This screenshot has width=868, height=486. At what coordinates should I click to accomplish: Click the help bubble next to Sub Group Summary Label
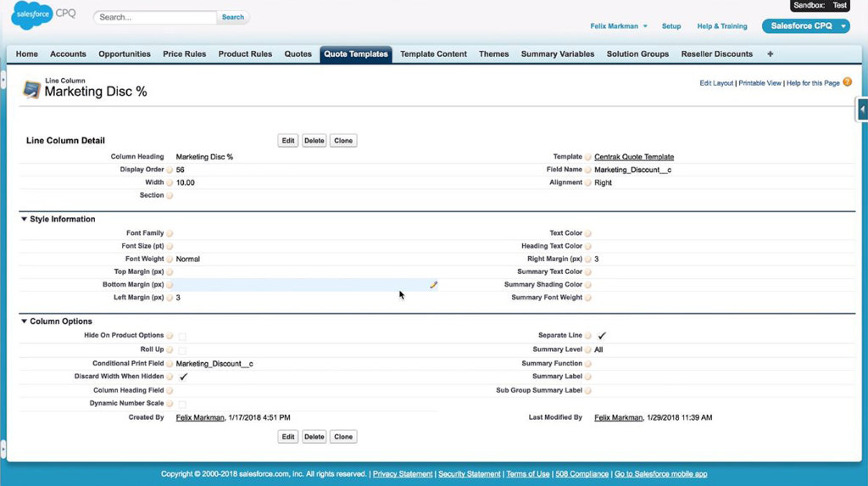(x=588, y=391)
